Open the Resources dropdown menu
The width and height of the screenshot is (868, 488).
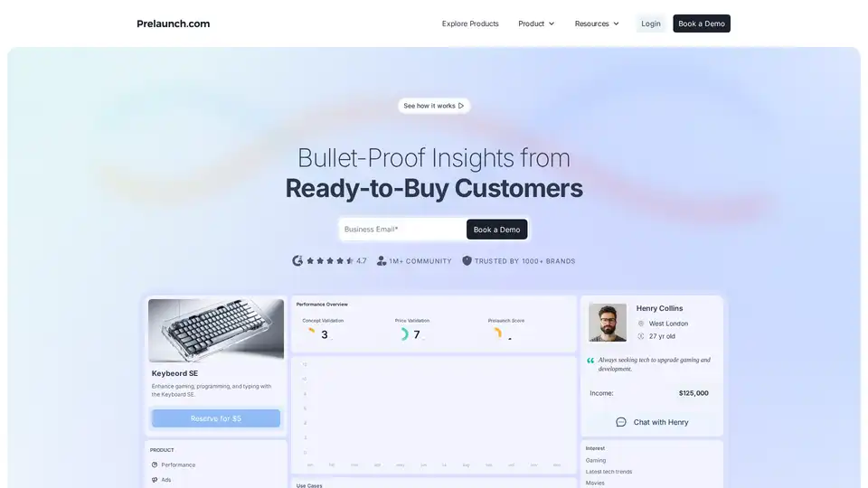coord(597,23)
